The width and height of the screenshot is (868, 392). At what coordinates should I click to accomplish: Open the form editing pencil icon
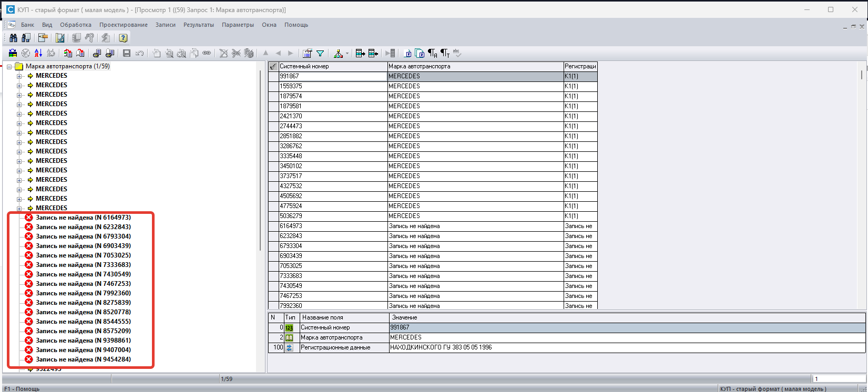(x=43, y=38)
